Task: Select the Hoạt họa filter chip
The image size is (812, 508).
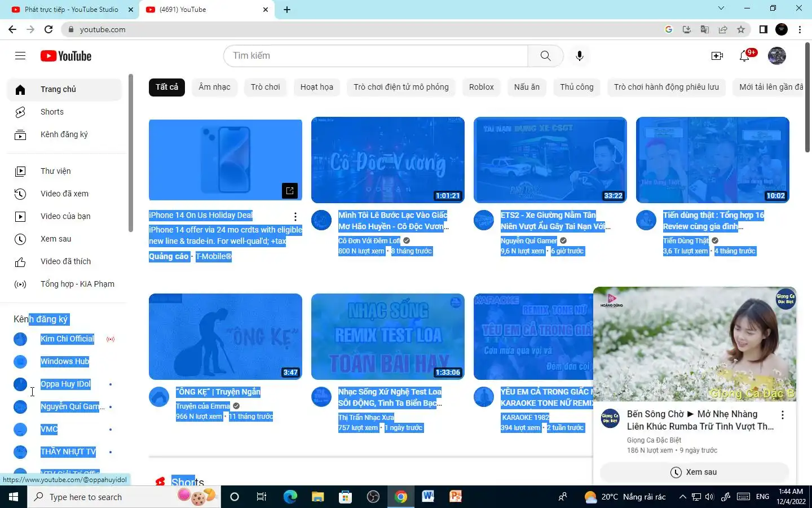Action: (x=317, y=87)
